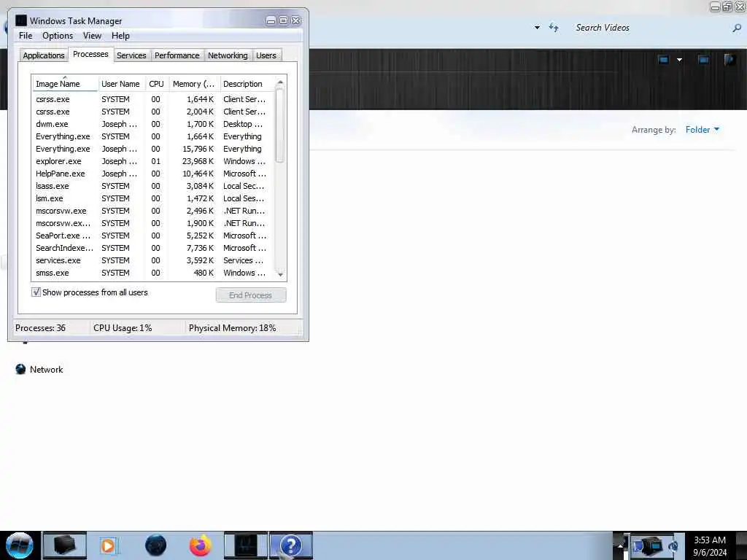Open the Arrange by Folder dropdown
Image resolution: width=747 pixels, height=560 pixels.
(703, 130)
